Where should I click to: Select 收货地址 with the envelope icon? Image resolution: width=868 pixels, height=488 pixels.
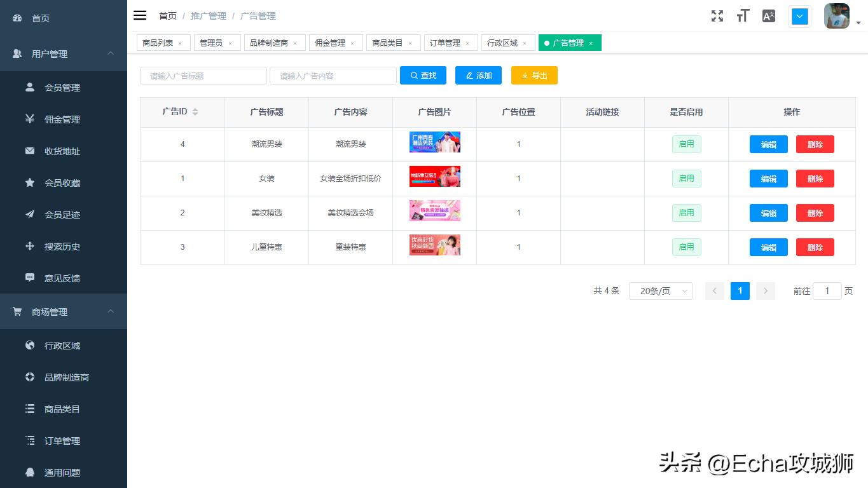click(x=29, y=151)
